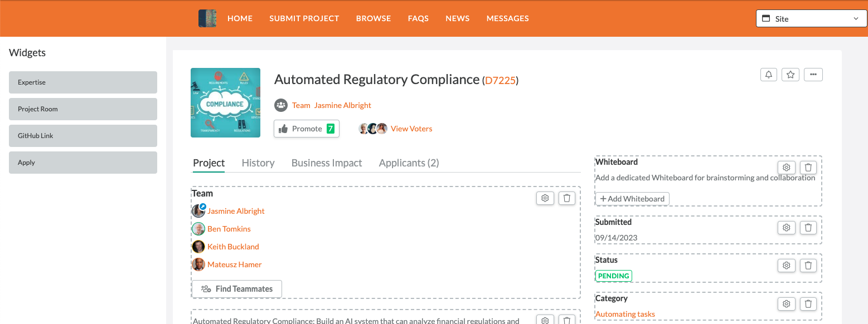Select the Project tab
The image size is (868, 324).
tap(208, 163)
